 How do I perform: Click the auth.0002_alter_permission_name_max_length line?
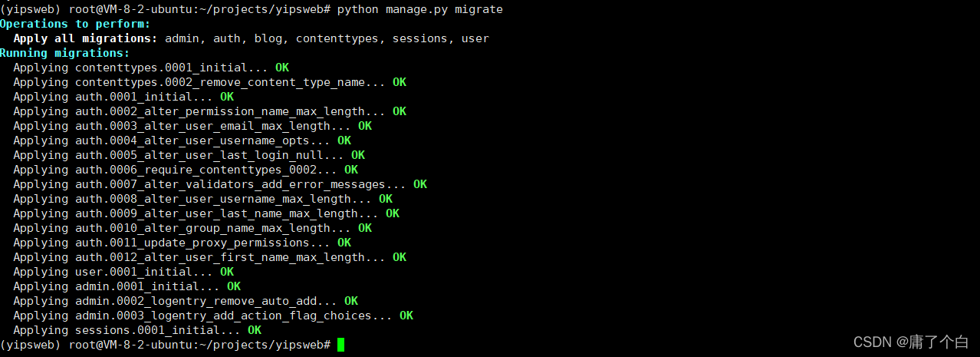[210, 111]
